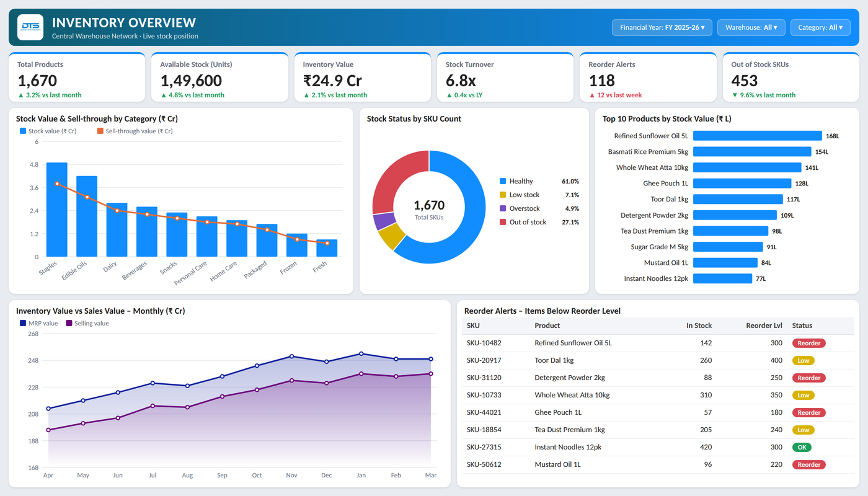868x496 pixels.
Task: Click the Staples bar in category chart
Action: click(x=57, y=210)
